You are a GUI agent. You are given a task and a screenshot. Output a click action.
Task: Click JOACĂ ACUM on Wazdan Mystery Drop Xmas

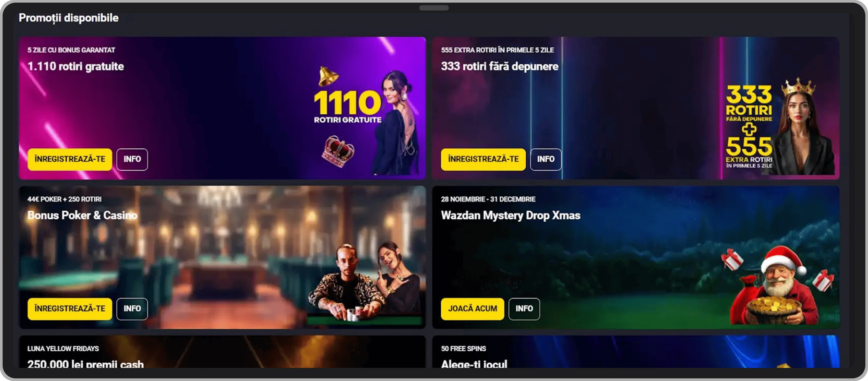[472, 309]
